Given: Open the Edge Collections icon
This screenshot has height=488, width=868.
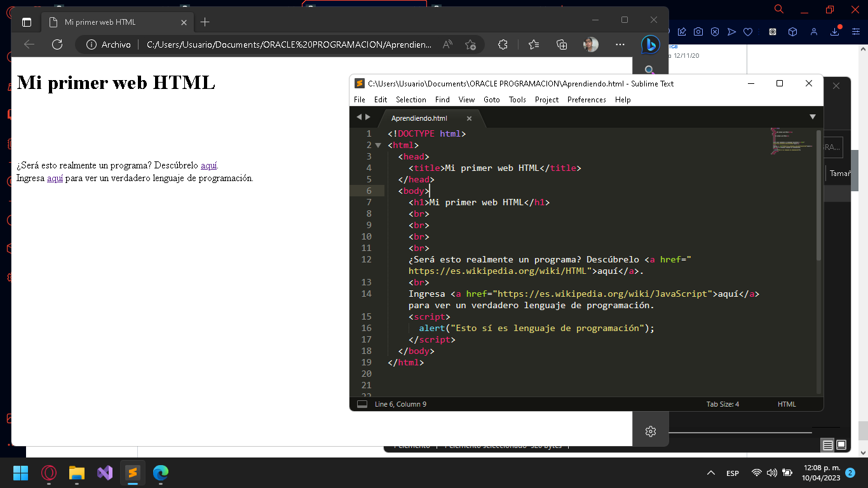Looking at the screenshot, I should (562, 44).
